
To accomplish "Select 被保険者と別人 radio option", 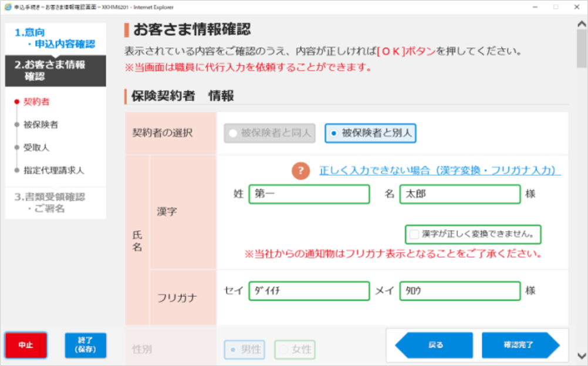I will pos(370,133).
